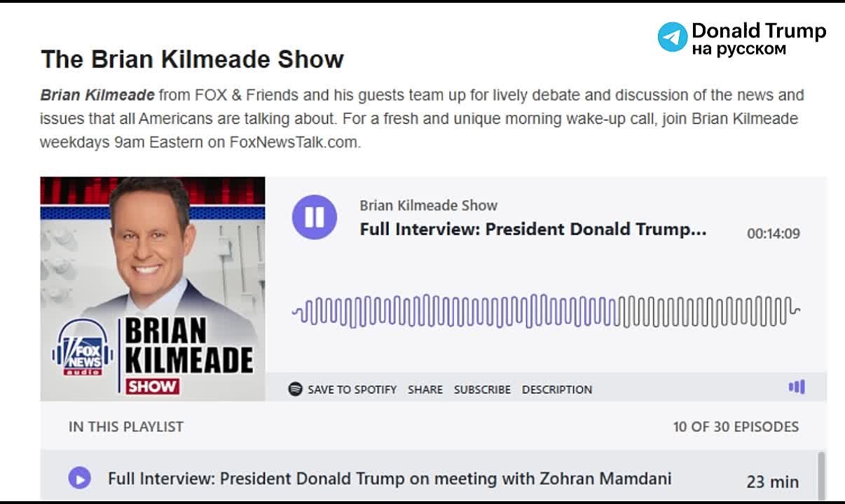Seek within the audio waveform
Image resolution: width=845 pixels, height=504 pixels.
pos(546,311)
